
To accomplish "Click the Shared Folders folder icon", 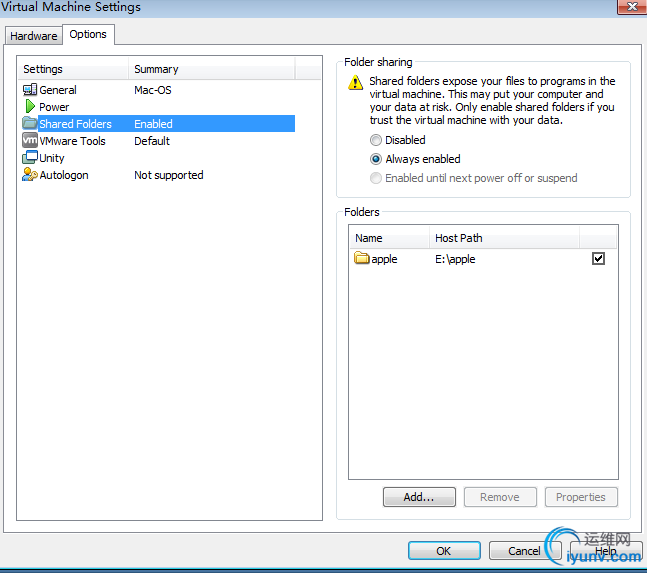I will click(x=30, y=123).
